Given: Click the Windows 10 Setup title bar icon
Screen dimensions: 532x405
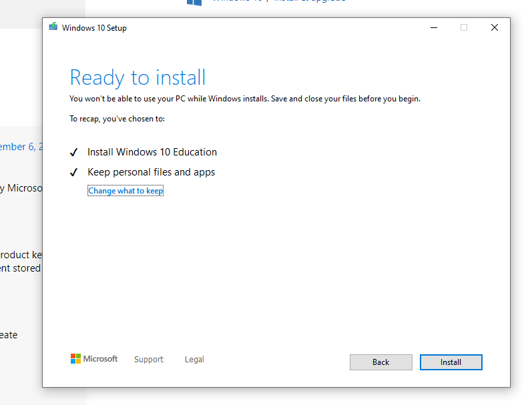Looking at the screenshot, I should [53, 27].
